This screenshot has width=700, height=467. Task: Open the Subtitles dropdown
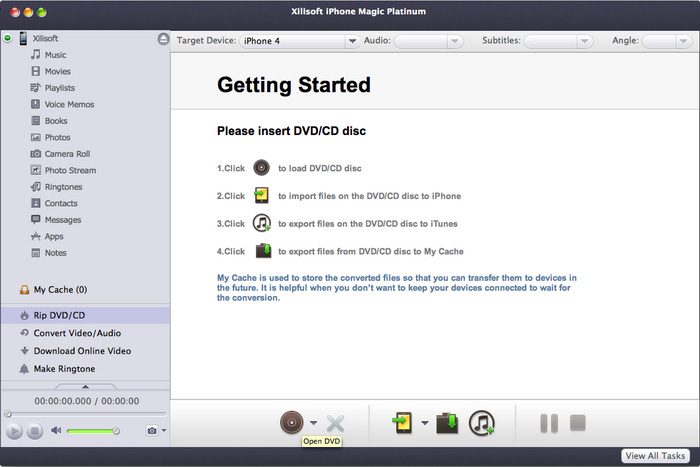[x=563, y=41]
